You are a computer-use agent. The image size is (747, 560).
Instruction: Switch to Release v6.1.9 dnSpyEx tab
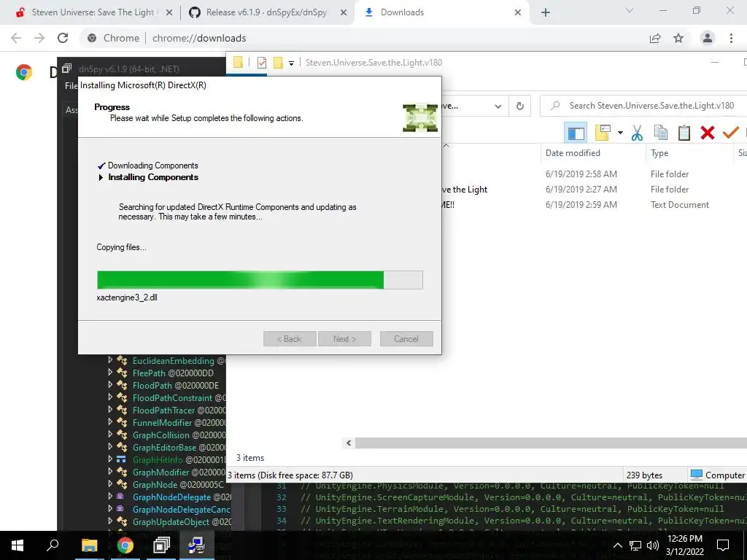pos(268,12)
